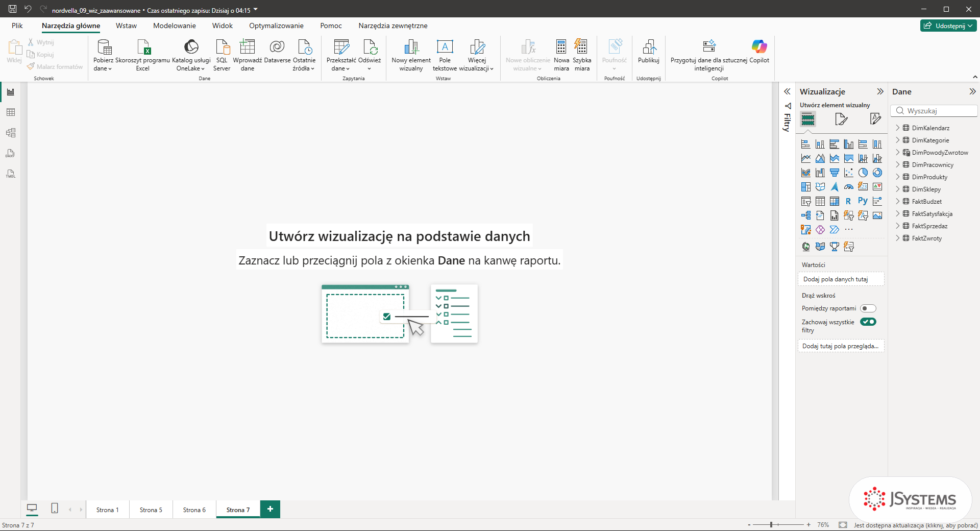The image size is (980, 531).
Task: Add a new page with plus button
Action: [270, 509]
